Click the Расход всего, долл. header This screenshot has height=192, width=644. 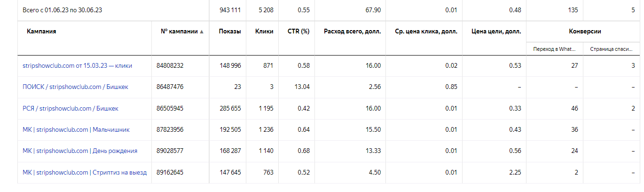tap(353, 32)
